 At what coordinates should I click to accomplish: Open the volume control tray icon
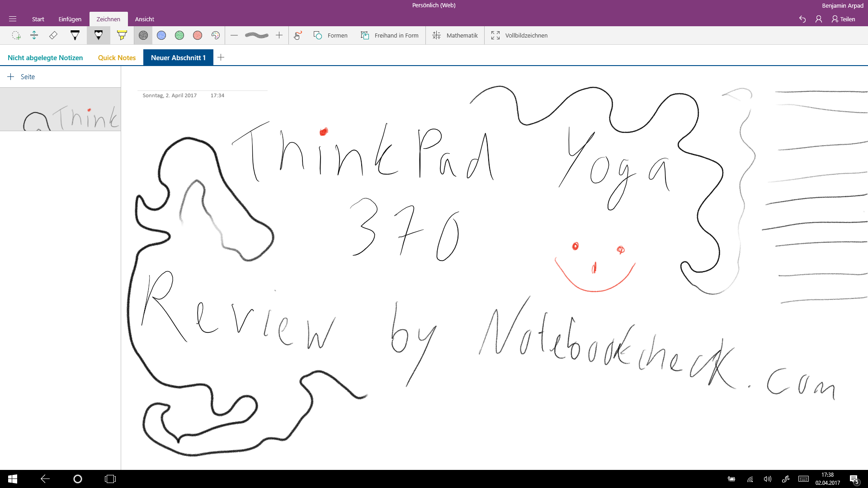pyautogui.click(x=768, y=479)
